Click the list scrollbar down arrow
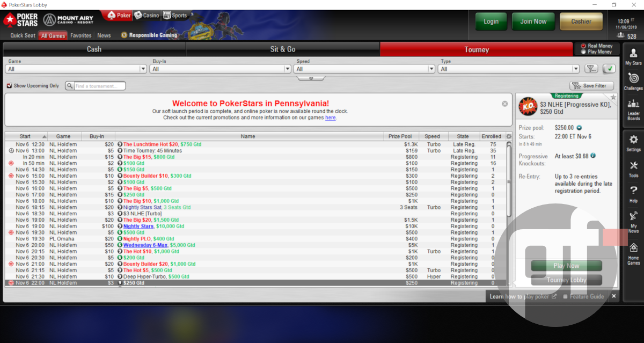 (509, 283)
